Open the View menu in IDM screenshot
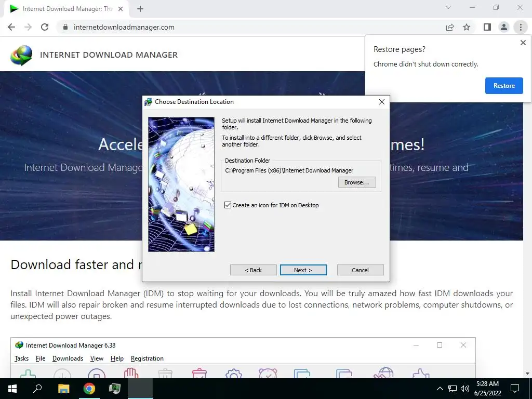The width and height of the screenshot is (532, 399). point(97,358)
